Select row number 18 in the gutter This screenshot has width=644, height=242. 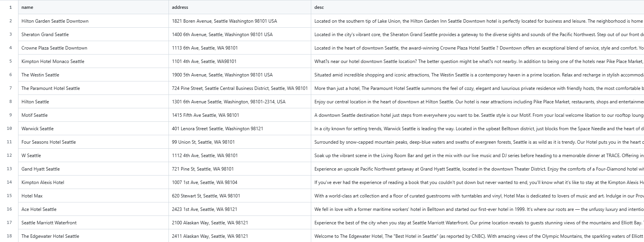tap(9, 236)
